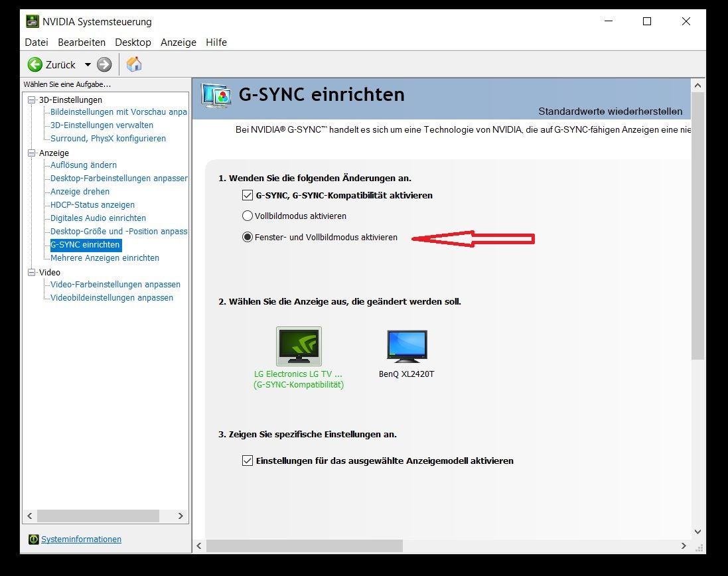This screenshot has width=728, height=576.
Task: Click the Systeminformationen icon at bottom left
Action: point(33,539)
